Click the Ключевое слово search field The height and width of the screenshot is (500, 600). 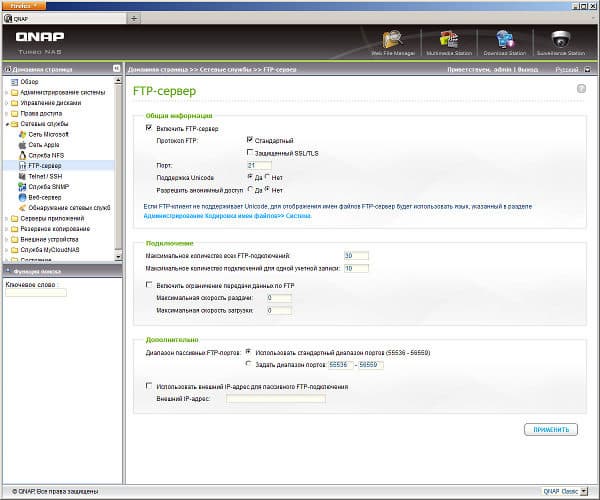pos(36,293)
